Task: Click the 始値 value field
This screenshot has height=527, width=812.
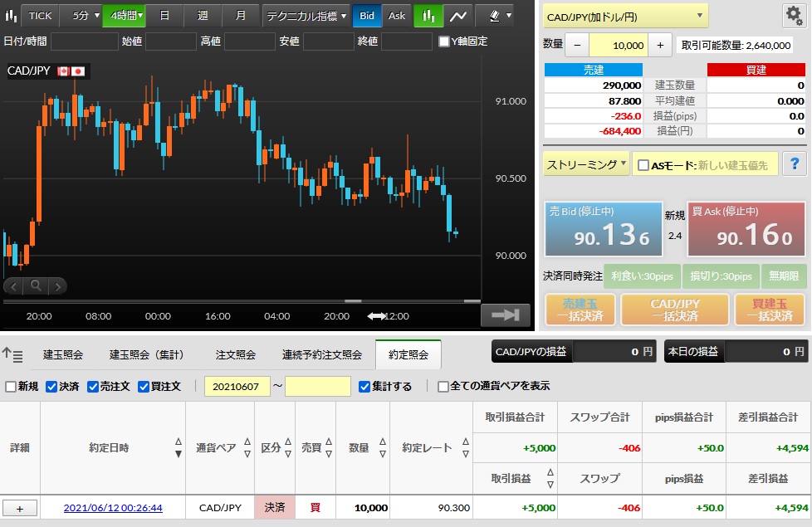Action: pos(171,41)
